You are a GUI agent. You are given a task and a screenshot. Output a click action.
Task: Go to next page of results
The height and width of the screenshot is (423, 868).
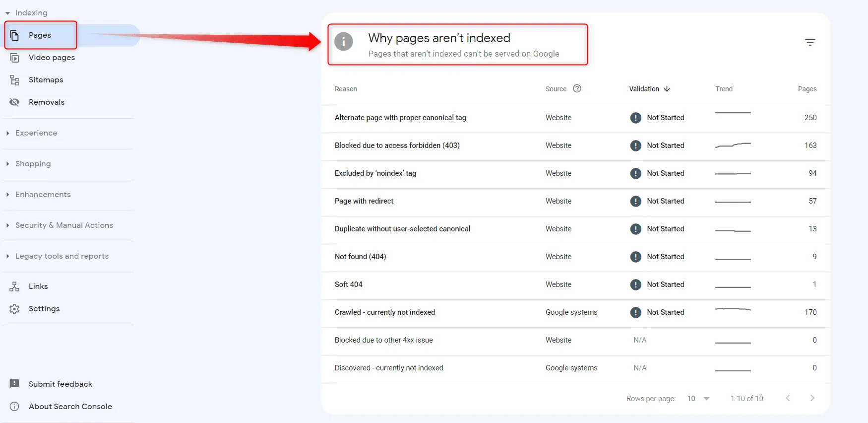click(x=812, y=398)
